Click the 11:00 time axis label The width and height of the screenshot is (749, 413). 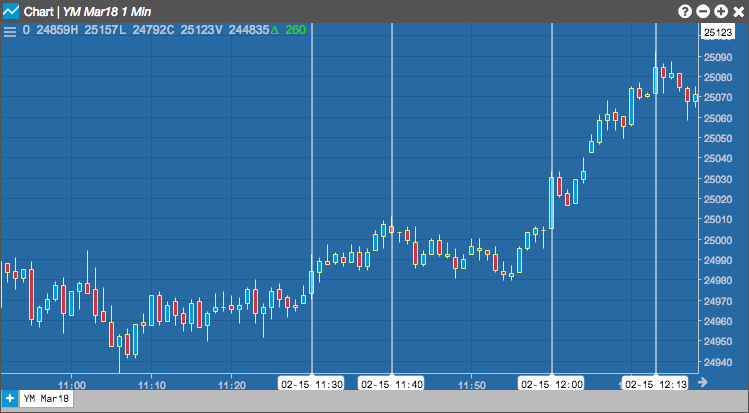(72, 385)
